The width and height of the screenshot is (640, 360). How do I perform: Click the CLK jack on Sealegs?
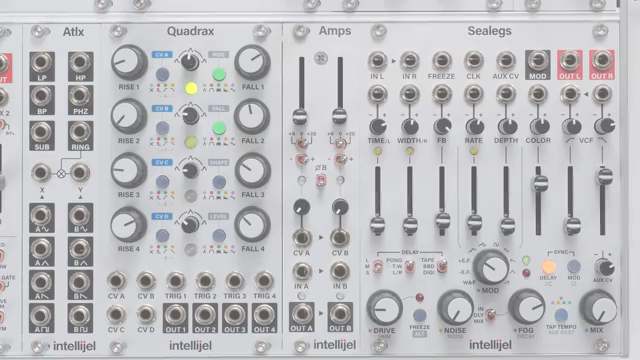(x=473, y=61)
